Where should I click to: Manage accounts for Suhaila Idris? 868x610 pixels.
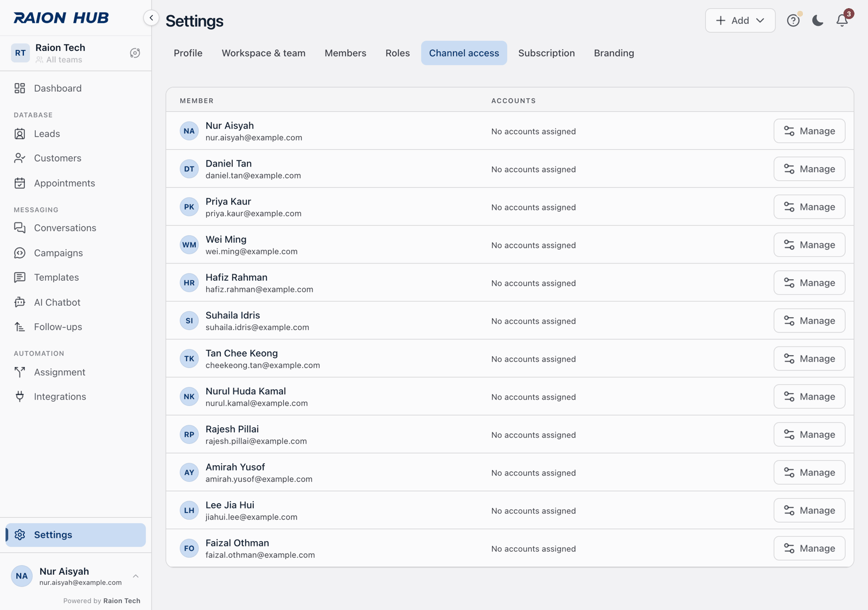tap(809, 321)
